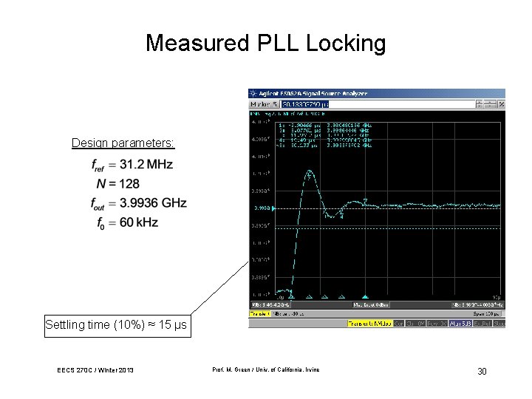The image size is (532, 399).
Task: Open the numeric keypad button beside the stepper
Action: (490, 104)
